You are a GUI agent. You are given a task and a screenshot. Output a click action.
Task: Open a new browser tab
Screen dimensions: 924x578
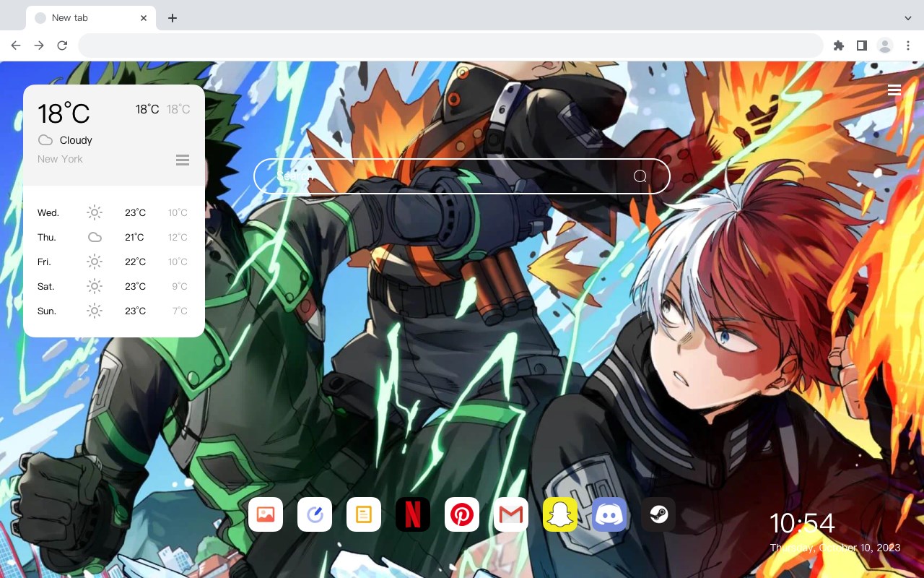tap(172, 18)
